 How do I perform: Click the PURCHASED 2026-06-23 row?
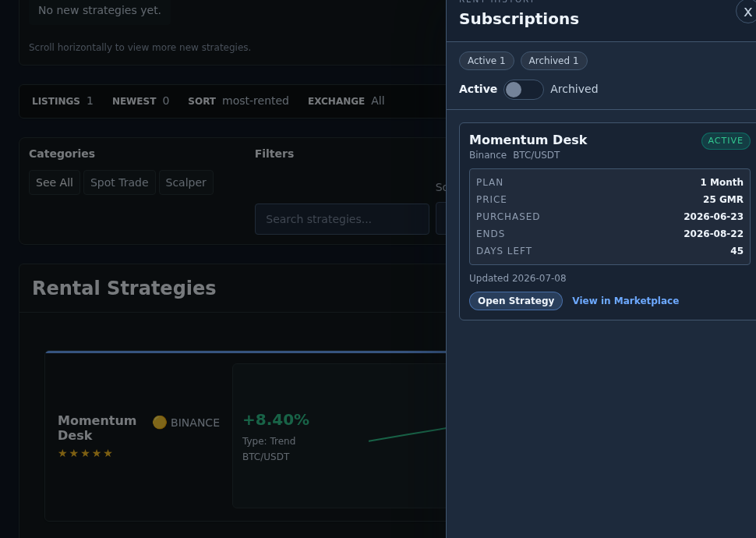pos(609,217)
